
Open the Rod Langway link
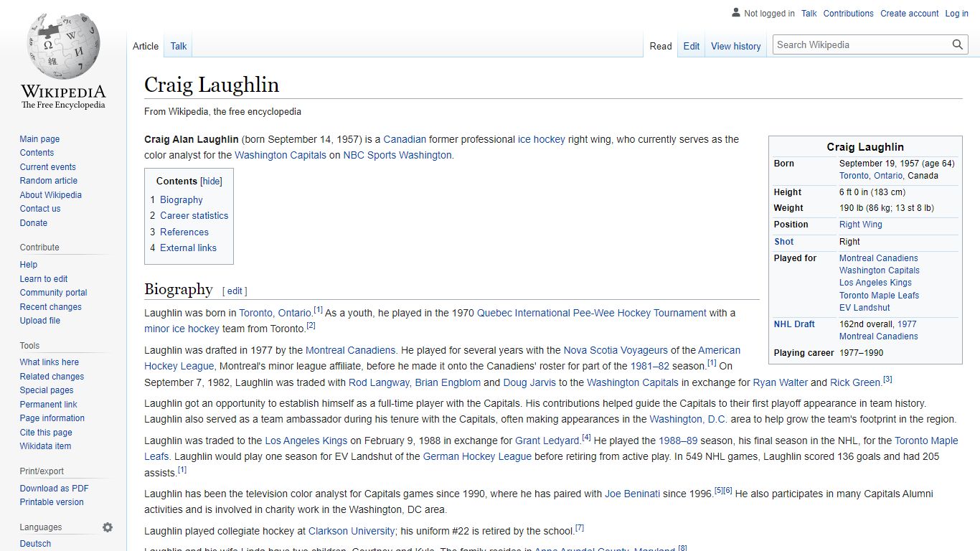tap(379, 382)
